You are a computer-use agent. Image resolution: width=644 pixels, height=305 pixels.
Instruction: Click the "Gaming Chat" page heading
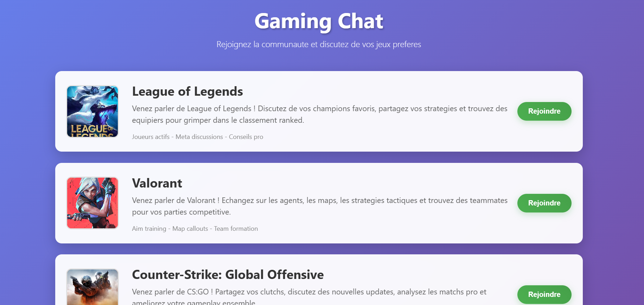319,21
